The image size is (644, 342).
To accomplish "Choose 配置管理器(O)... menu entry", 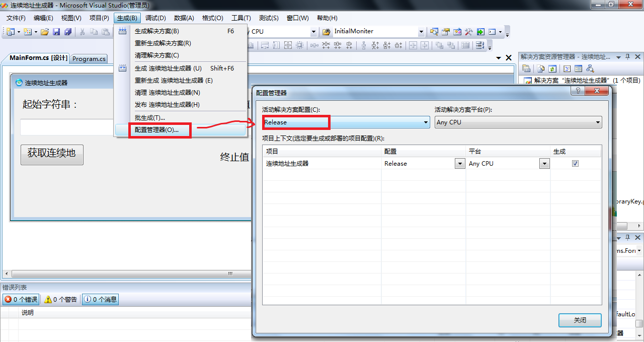I will point(181,130).
